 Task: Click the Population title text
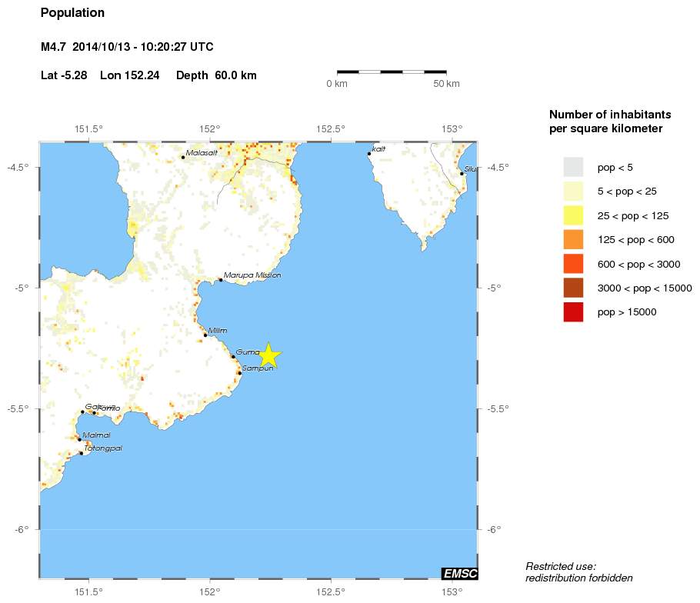click(x=72, y=13)
